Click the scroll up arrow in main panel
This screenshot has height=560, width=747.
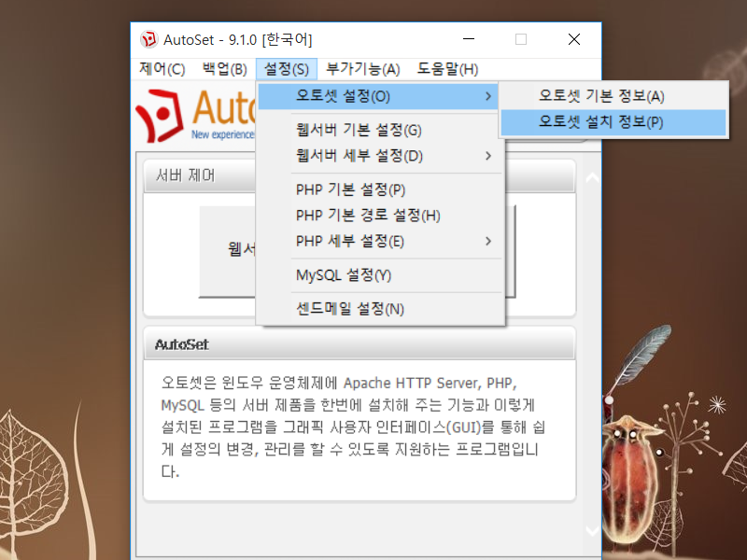point(592,178)
